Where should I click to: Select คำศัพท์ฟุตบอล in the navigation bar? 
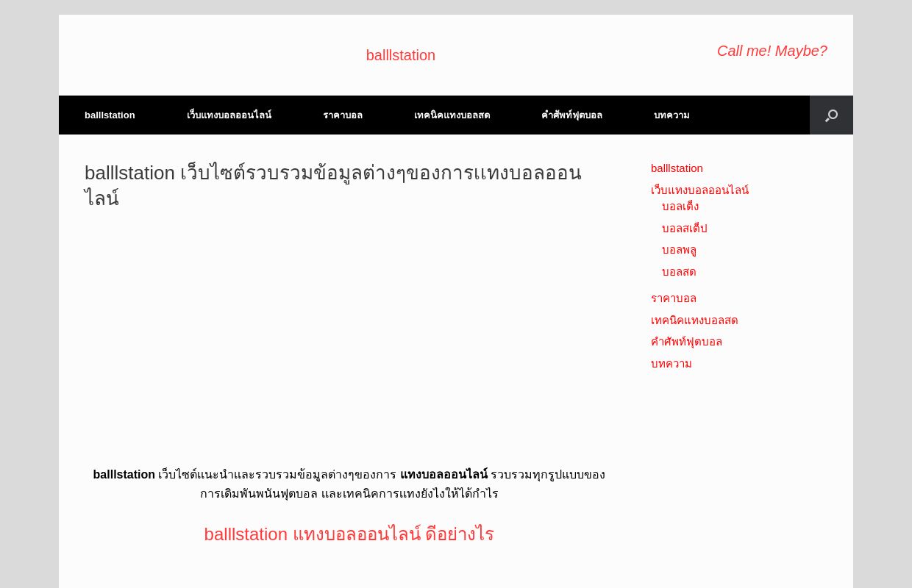[571, 115]
